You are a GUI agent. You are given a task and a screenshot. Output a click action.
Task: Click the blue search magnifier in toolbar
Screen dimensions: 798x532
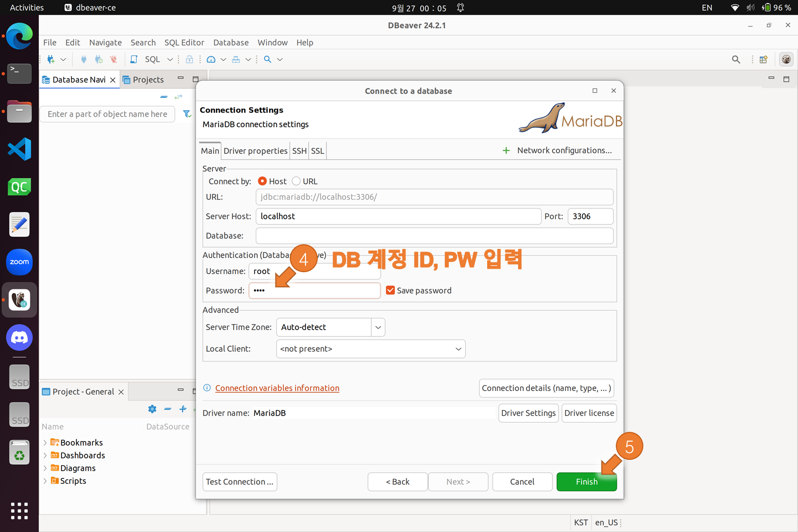click(x=268, y=59)
